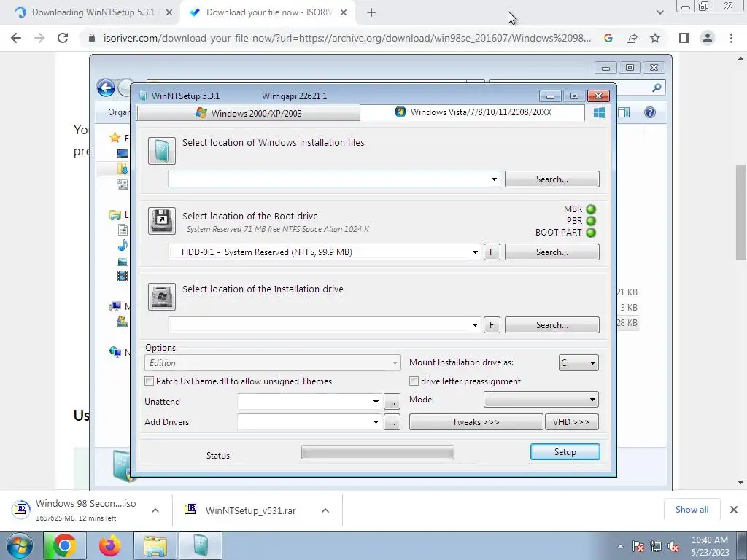Screen dimensions: 747x560
Task: Toggle Explorer preview pane icon
Action: tap(624, 112)
